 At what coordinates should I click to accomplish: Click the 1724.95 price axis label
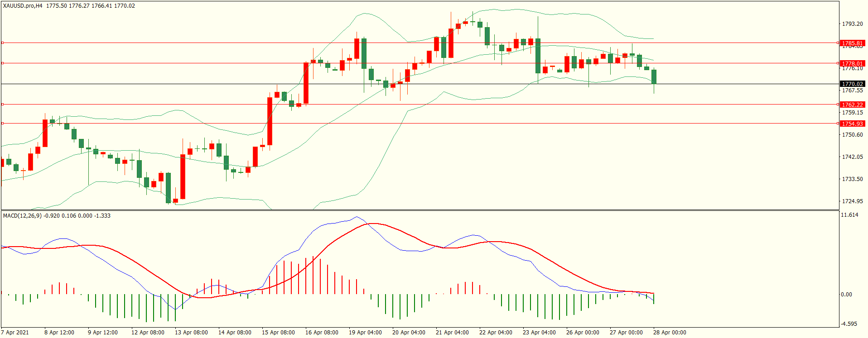[x=852, y=201]
